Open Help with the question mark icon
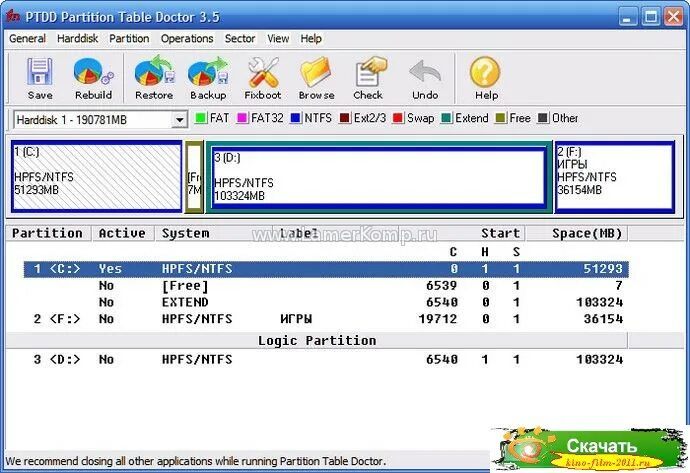This screenshot has width=690, height=473. click(486, 78)
